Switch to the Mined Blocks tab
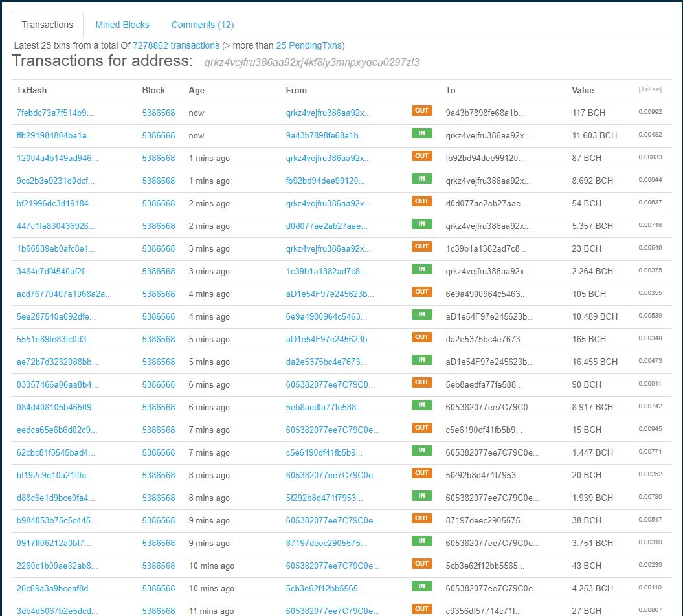The width and height of the screenshot is (683, 616). (122, 25)
